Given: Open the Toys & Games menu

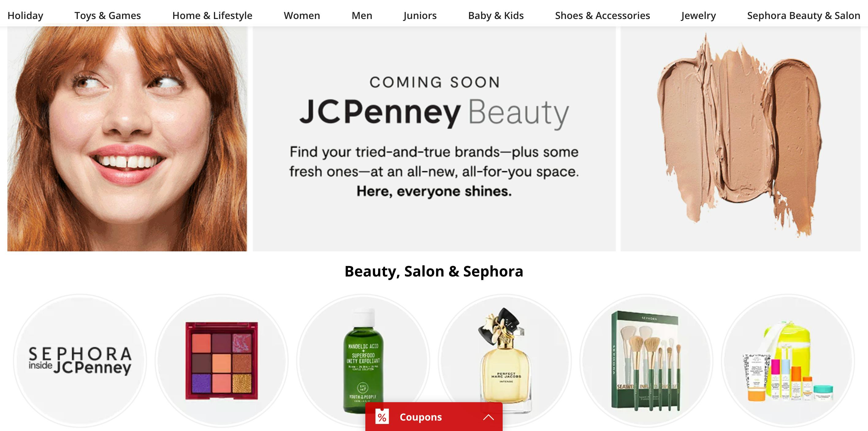Looking at the screenshot, I should tap(108, 16).
